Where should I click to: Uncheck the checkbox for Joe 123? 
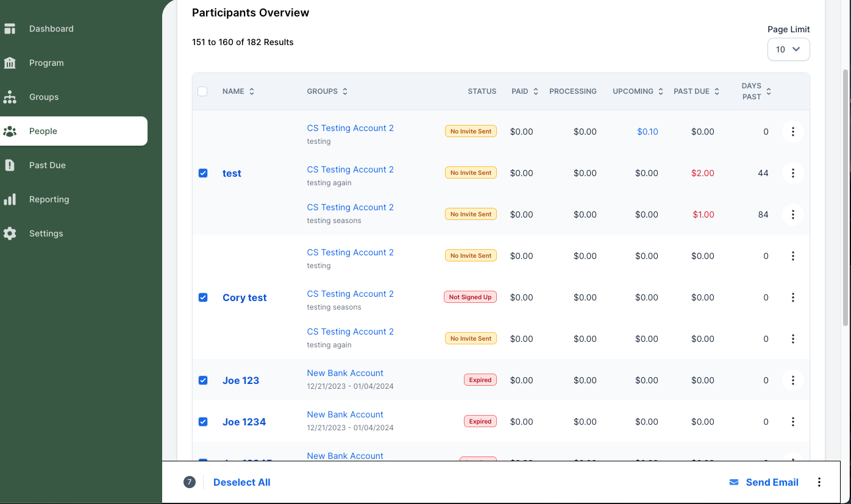coord(203,380)
